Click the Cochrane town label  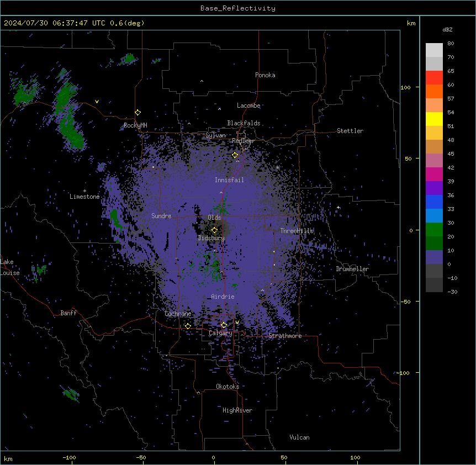coord(178,314)
